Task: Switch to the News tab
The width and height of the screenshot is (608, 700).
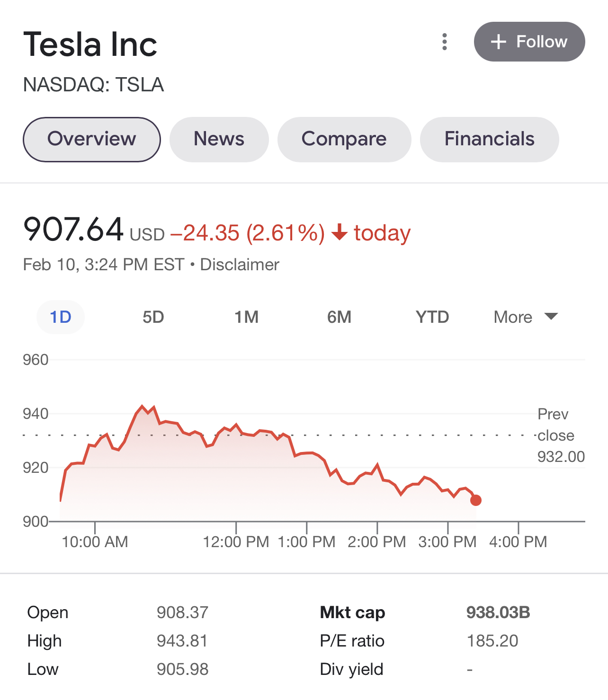Action: coord(219,139)
